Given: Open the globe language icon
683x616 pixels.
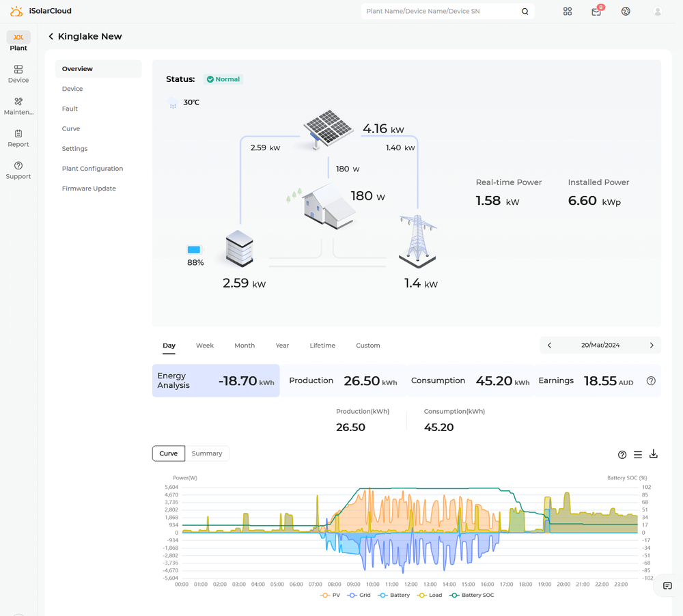Looking at the screenshot, I should tap(626, 12).
